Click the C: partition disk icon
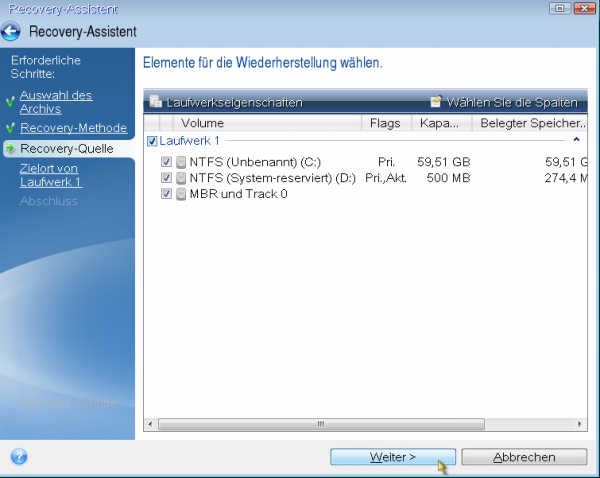600x478 pixels. coord(181,162)
